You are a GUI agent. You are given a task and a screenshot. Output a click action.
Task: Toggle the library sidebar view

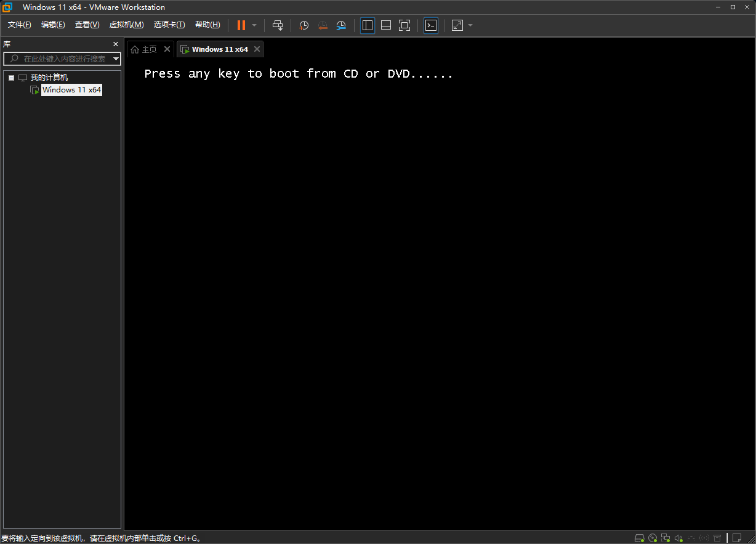click(368, 25)
